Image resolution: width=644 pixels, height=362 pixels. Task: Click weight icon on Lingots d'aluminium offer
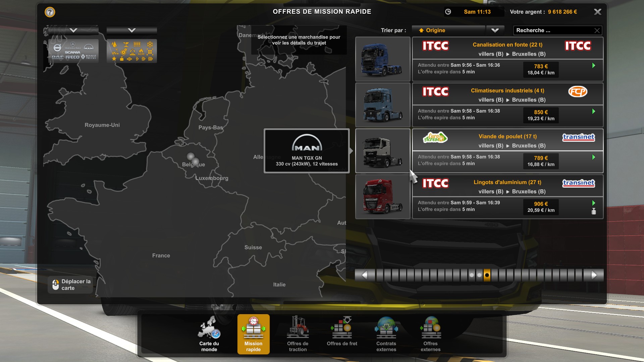coord(593,211)
